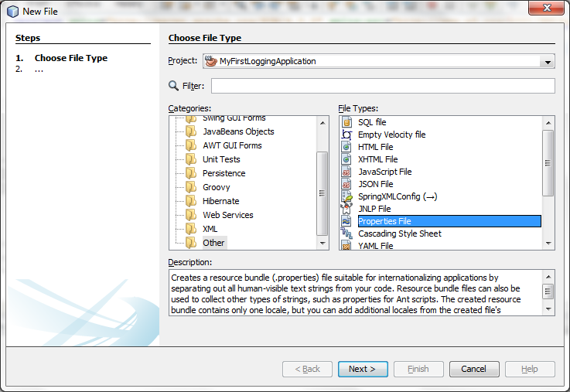
Task: Click the Unit Tests folder icon
Action: point(191,159)
